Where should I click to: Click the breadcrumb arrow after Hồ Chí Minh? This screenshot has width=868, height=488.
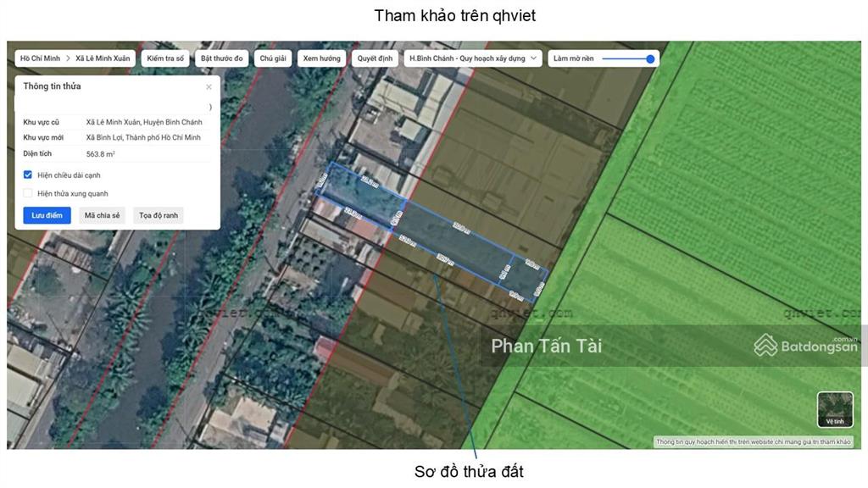(68, 58)
